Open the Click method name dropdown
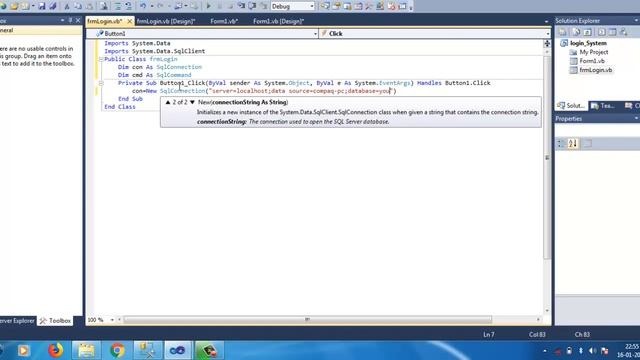 click(x=435, y=33)
